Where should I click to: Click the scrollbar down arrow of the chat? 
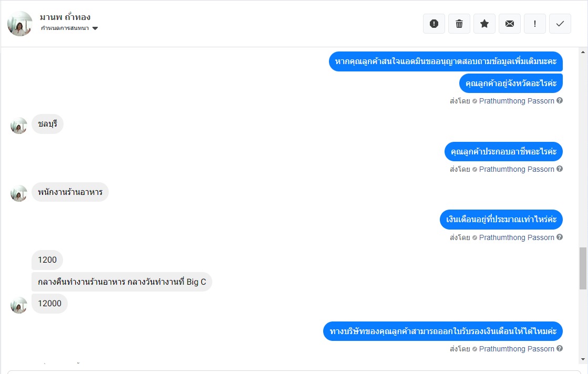(x=583, y=359)
